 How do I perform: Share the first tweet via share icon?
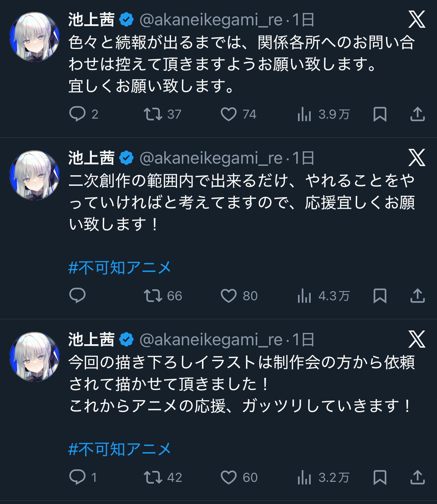pyautogui.click(x=417, y=114)
